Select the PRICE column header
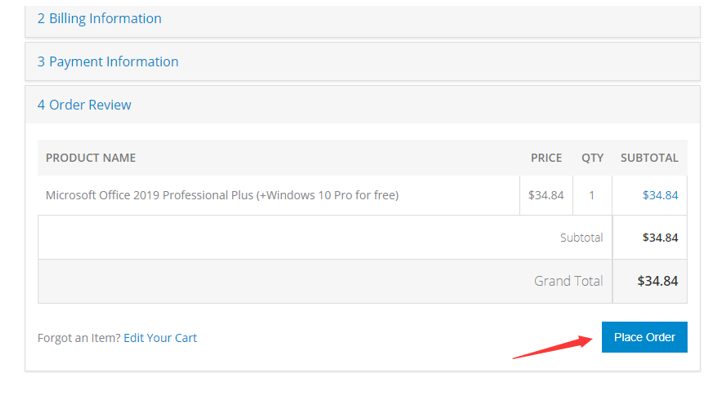Screen dimensions: 720x395 click(x=546, y=158)
